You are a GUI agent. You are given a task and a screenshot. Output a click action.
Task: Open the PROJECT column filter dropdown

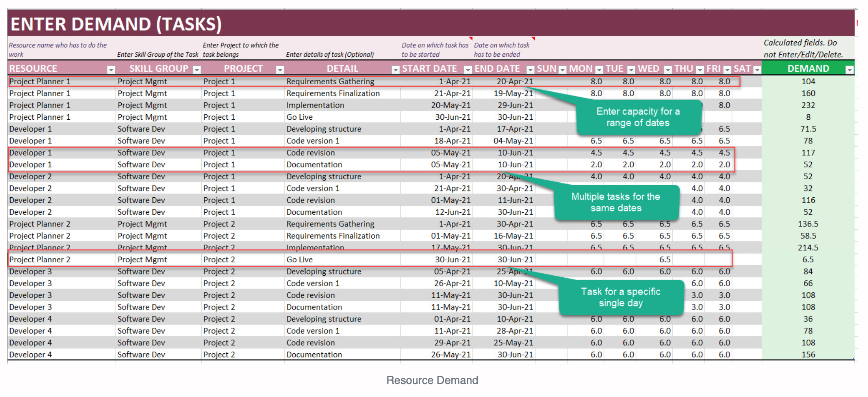280,70
